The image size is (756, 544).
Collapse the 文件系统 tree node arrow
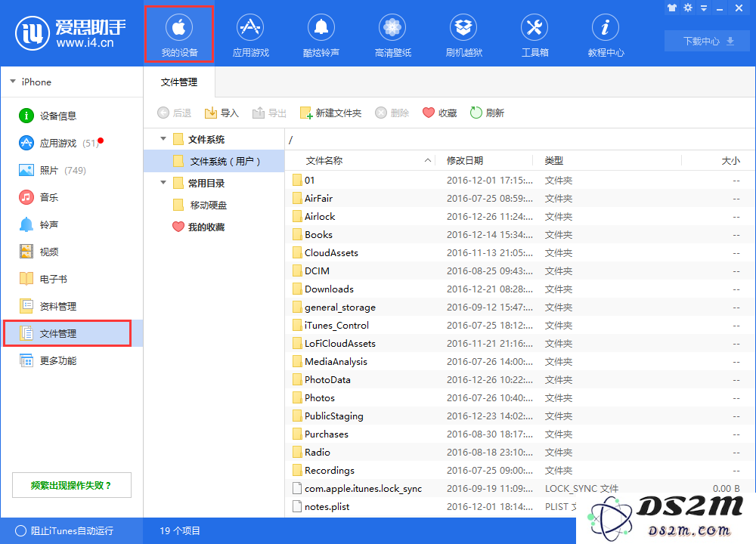163,139
